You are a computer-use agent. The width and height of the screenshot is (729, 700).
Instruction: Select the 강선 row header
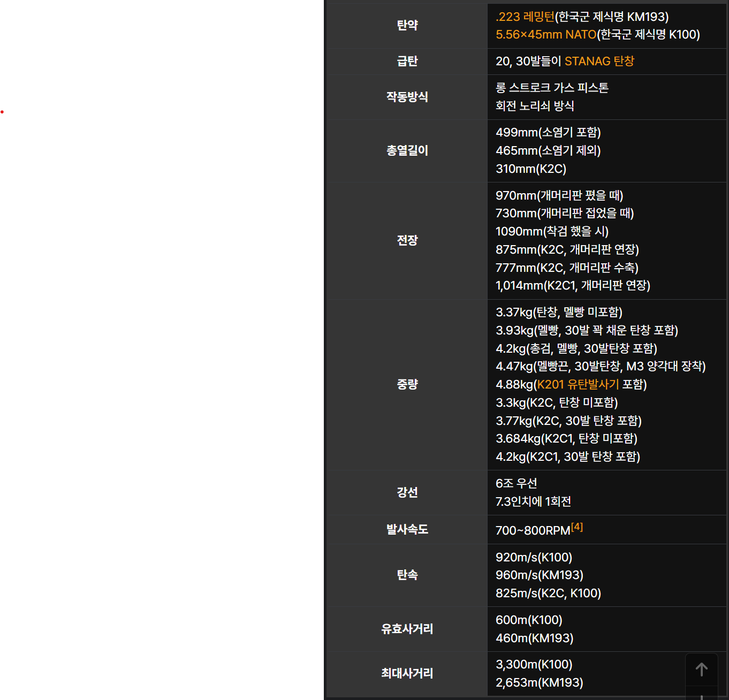(407, 492)
